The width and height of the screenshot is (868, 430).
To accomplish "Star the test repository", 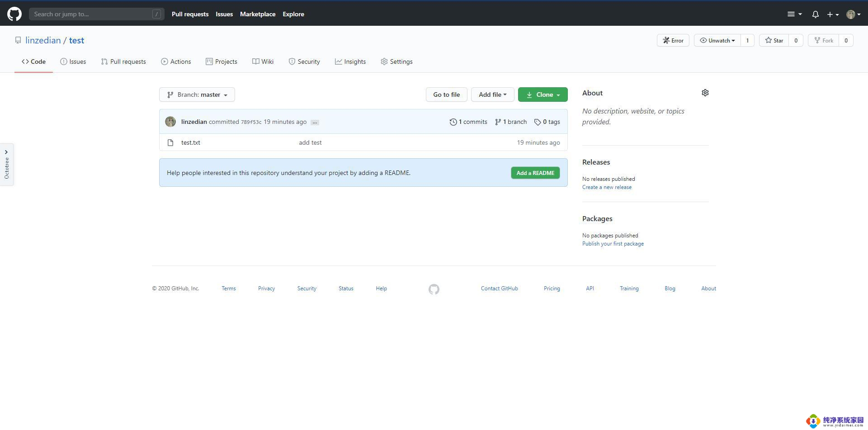I will (774, 40).
